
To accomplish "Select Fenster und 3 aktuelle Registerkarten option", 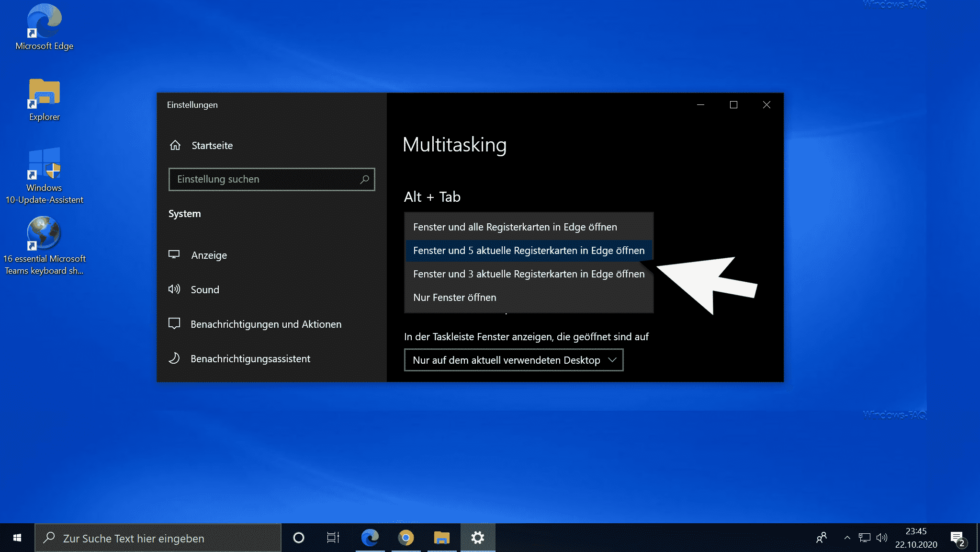I will click(x=529, y=274).
